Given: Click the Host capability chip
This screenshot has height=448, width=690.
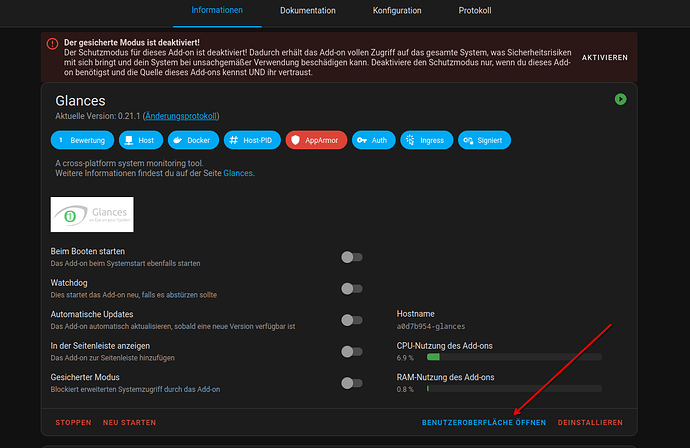Looking at the screenshot, I should (141, 140).
